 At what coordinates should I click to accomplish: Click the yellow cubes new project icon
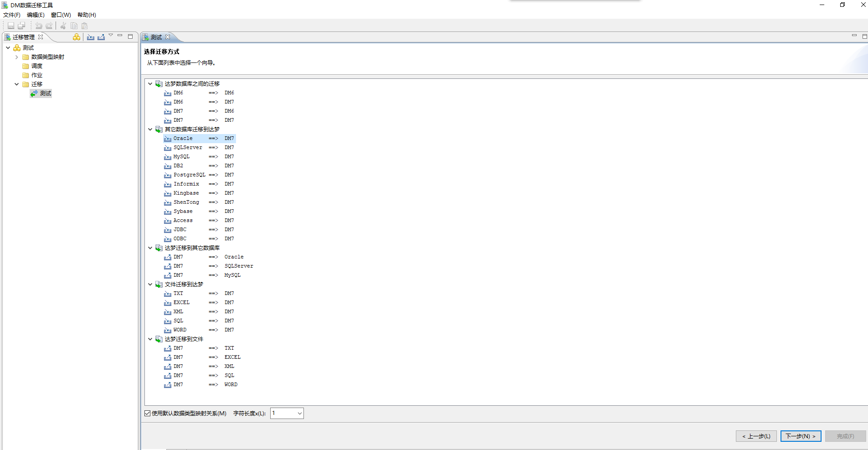click(77, 37)
